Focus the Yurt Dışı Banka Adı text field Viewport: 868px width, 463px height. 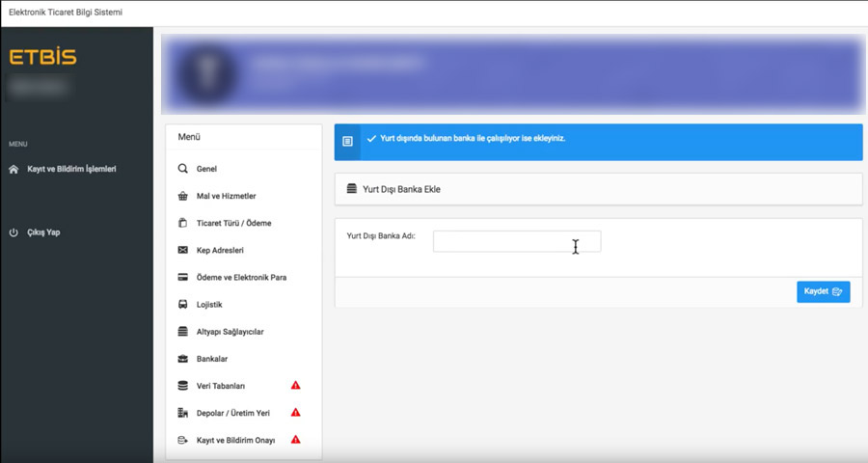[517, 241]
